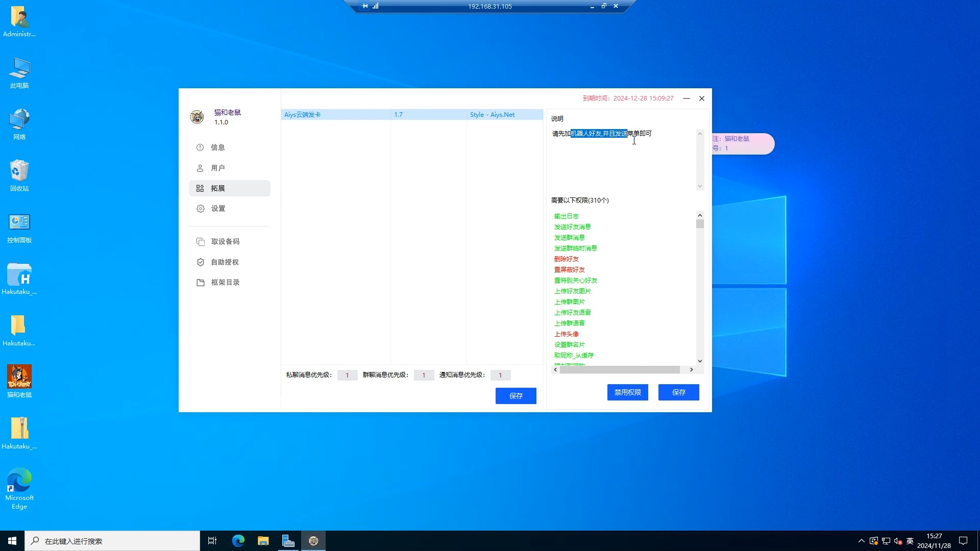Save permissions with right 保存 button

pyautogui.click(x=678, y=392)
